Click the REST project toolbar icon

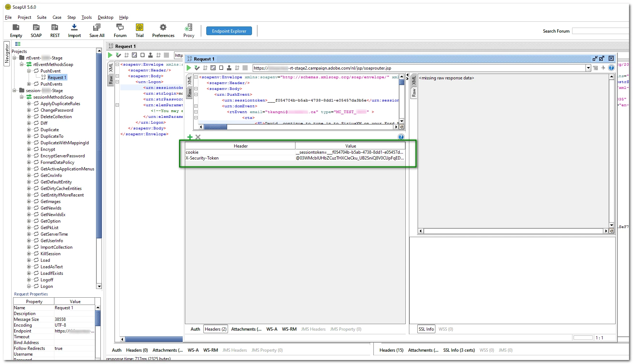click(x=55, y=31)
